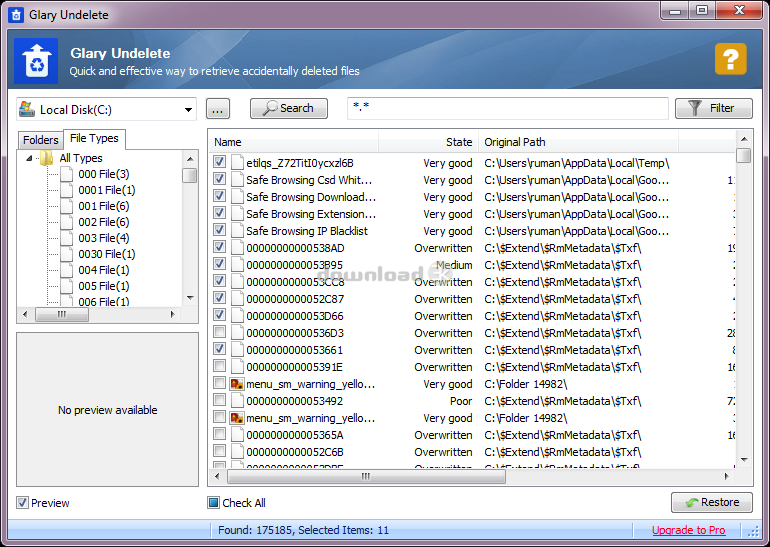Click image icon of second menu_sm_warning_yello file
Viewport: 770px width, 547px height.
[237, 418]
